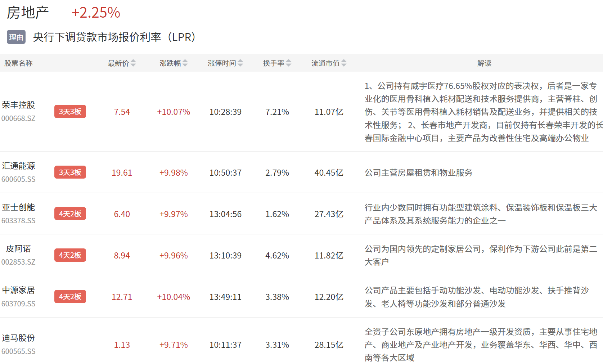
Task: Click price 7.54 for 荣丰控股
Action: pyautogui.click(x=122, y=112)
